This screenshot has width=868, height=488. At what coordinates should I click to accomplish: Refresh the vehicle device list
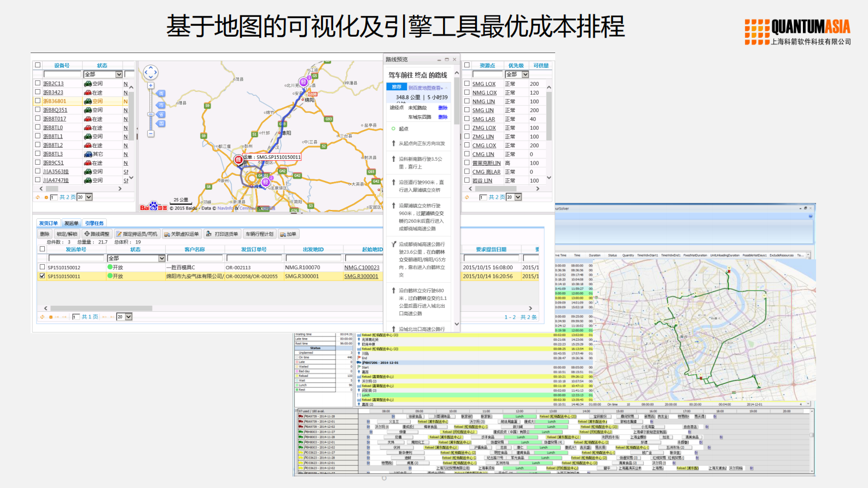(38, 197)
